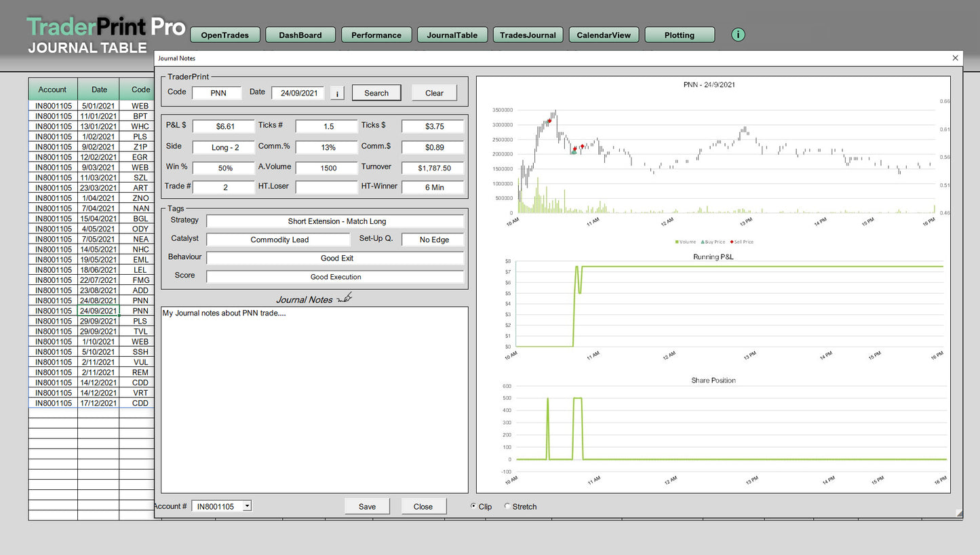This screenshot has width=980, height=555.
Task: Select the Stretch radio option
Action: (508, 506)
